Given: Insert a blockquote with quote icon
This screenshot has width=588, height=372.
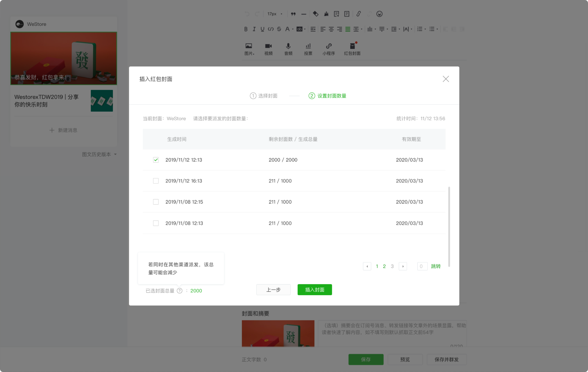Looking at the screenshot, I should pos(293,14).
